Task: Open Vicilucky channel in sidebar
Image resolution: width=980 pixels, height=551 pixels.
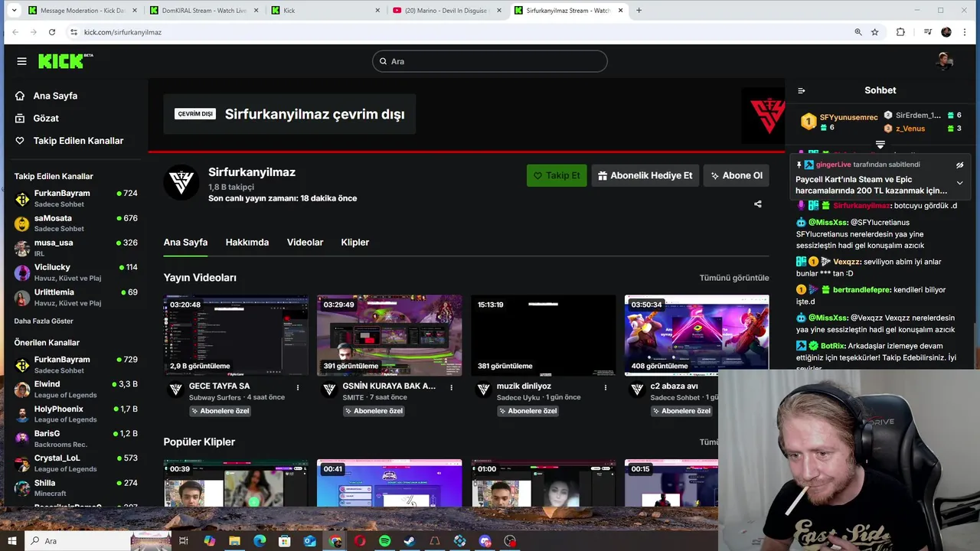Action: pos(76,272)
